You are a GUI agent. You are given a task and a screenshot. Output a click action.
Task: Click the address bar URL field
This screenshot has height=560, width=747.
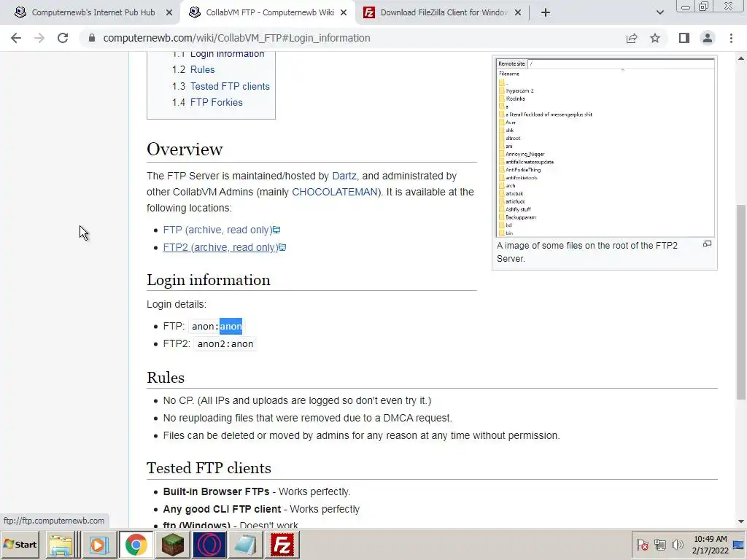pyautogui.click(x=352, y=38)
